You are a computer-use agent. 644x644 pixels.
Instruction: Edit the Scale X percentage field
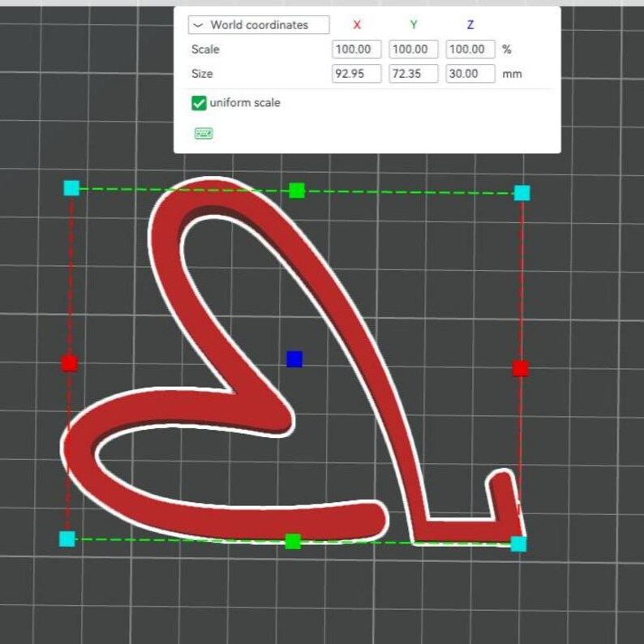tap(357, 49)
